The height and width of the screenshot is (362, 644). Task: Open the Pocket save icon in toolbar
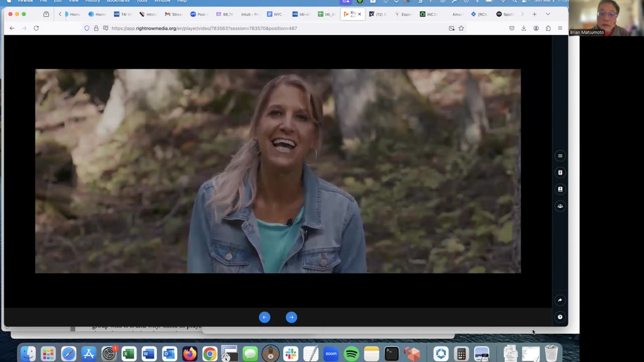pos(512,28)
